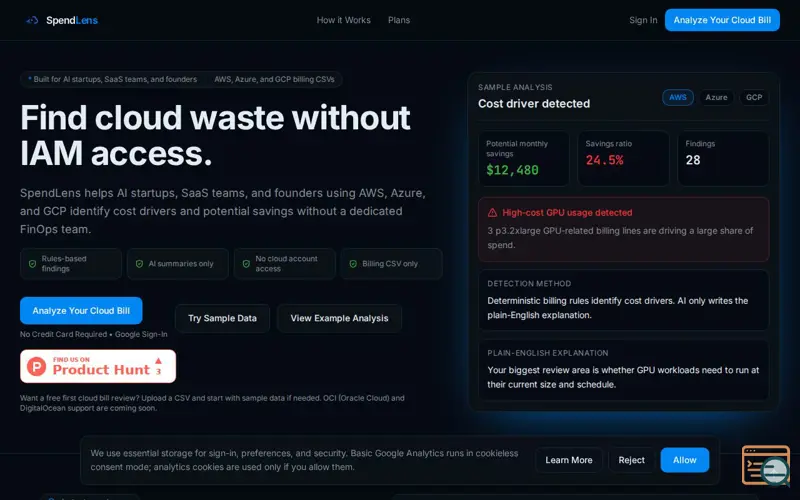Click the shield icon beside AI summaries only

[x=139, y=264]
